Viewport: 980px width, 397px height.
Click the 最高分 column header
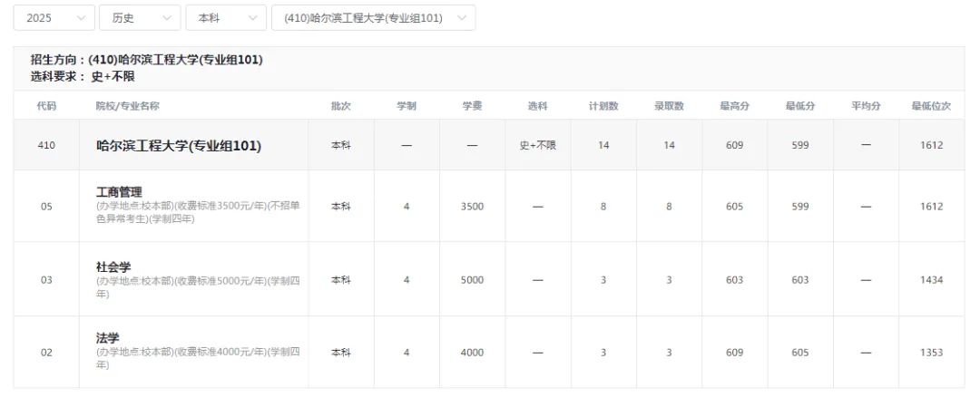tap(735, 106)
